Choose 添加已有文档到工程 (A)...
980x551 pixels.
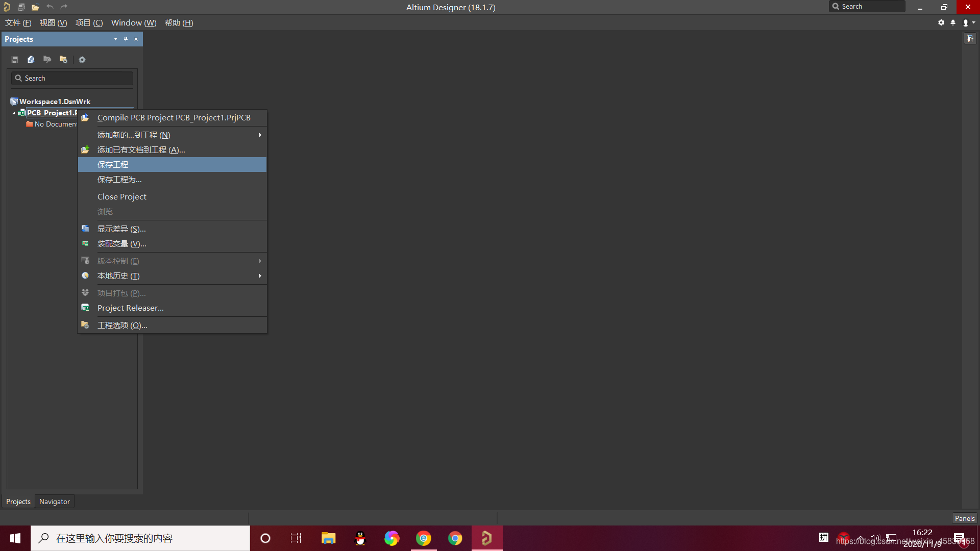click(x=173, y=150)
